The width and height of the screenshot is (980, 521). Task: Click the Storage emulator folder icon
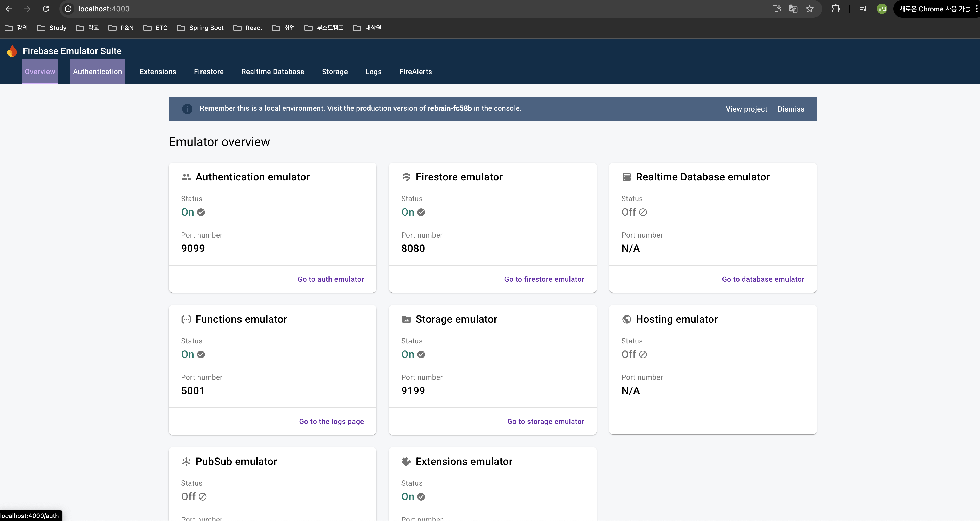pyautogui.click(x=406, y=319)
